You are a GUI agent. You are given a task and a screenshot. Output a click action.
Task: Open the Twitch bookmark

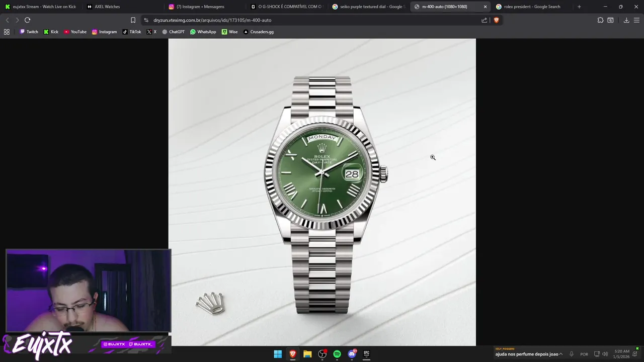tap(29, 32)
